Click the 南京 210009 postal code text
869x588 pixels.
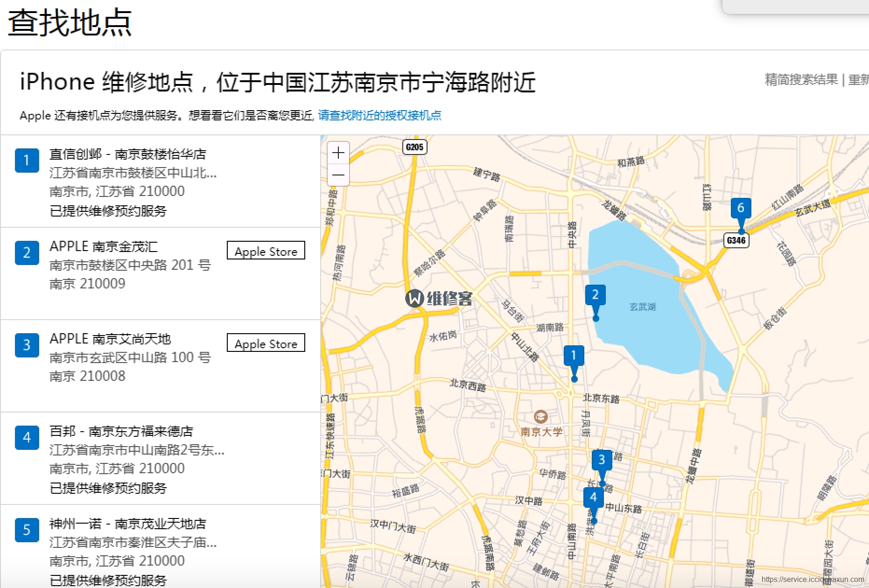(x=87, y=284)
